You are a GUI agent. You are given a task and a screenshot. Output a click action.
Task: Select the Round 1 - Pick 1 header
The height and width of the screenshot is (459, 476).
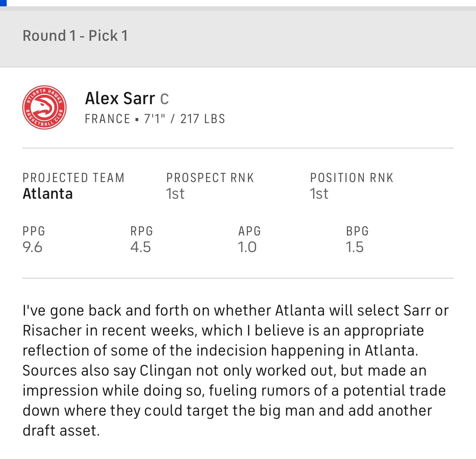(75, 36)
